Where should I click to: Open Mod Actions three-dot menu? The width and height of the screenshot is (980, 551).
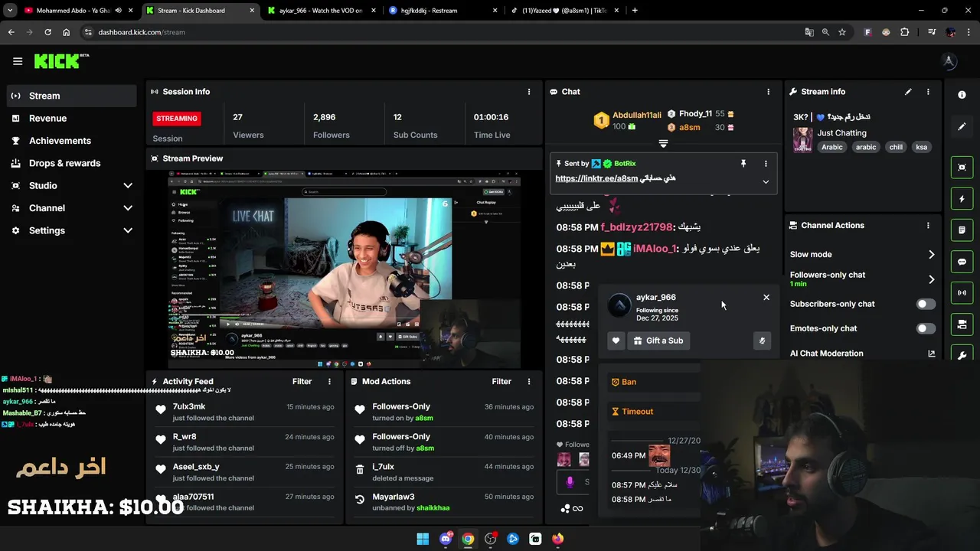point(528,381)
